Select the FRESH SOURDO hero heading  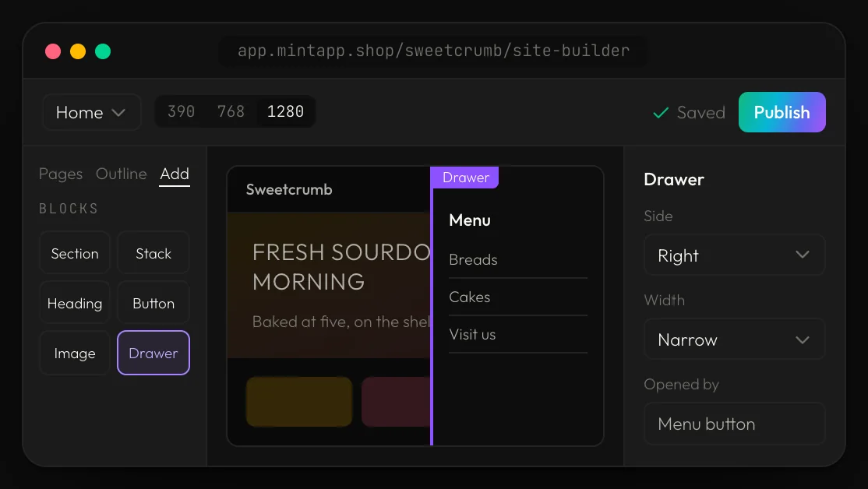(341, 266)
